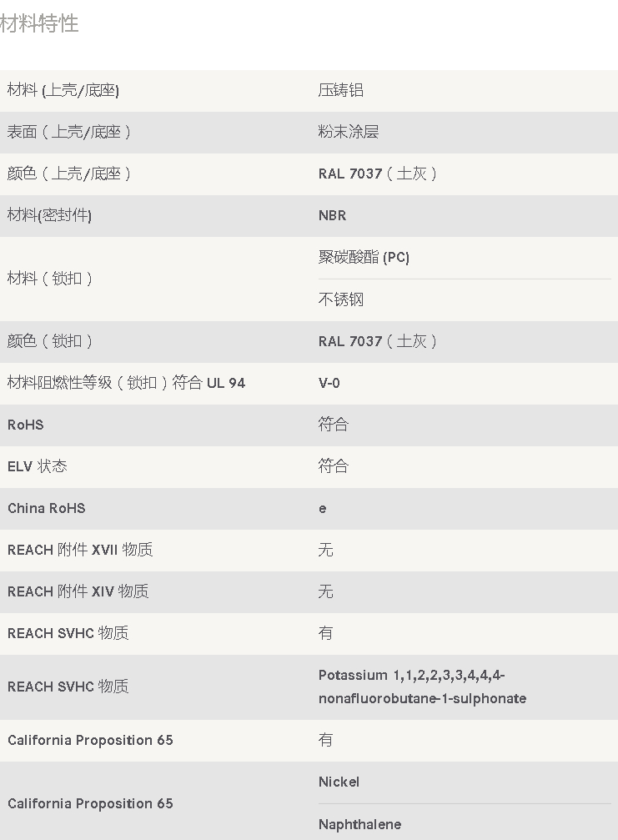Click the RoHS row label
This screenshot has width=618, height=840.
(x=25, y=425)
